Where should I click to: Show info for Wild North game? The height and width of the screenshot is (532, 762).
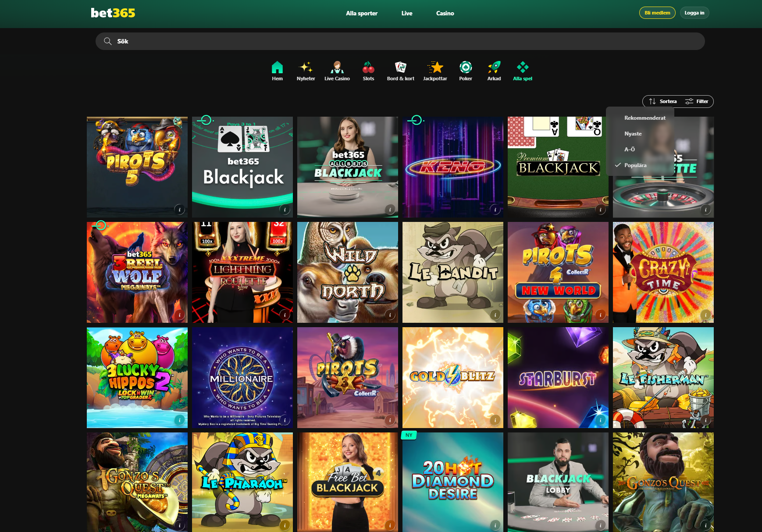click(390, 315)
